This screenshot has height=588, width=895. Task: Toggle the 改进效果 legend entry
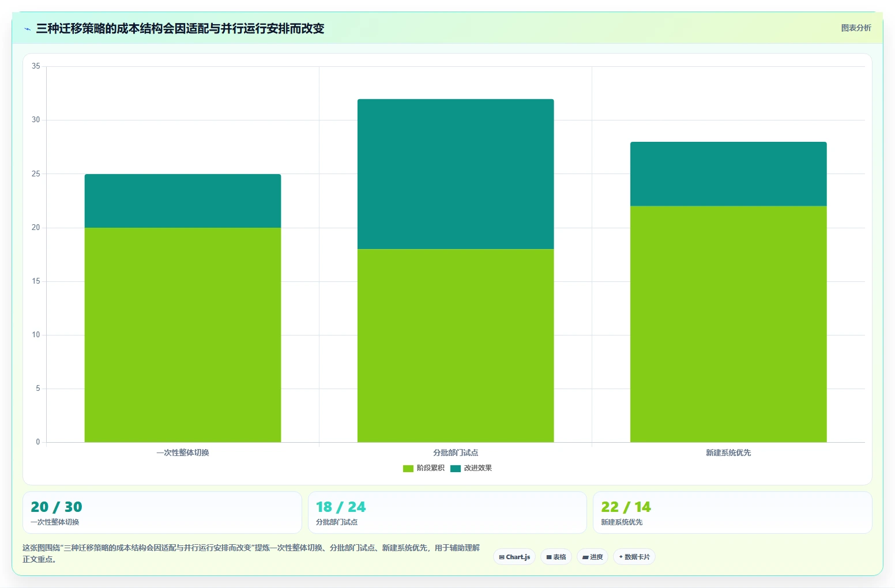coord(471,468)
